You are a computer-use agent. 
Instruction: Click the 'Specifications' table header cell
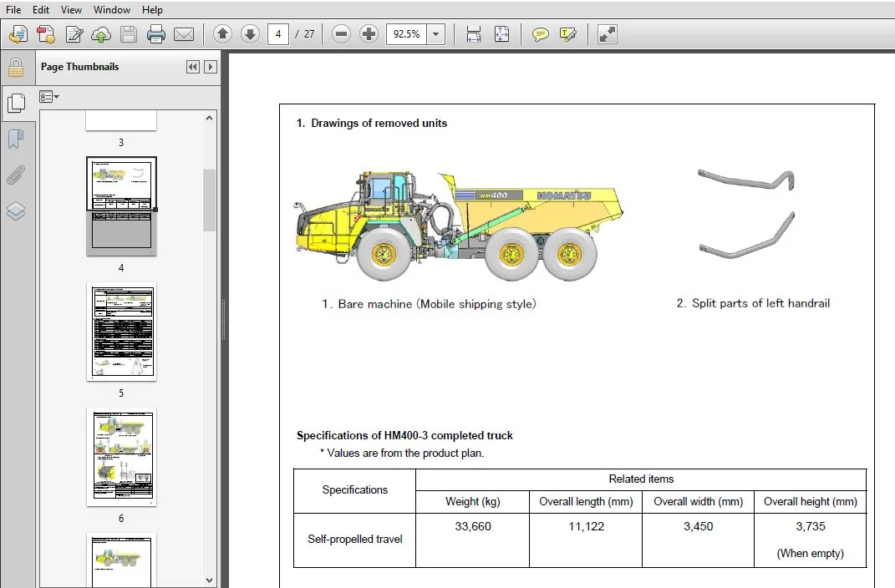pos(355,490)
